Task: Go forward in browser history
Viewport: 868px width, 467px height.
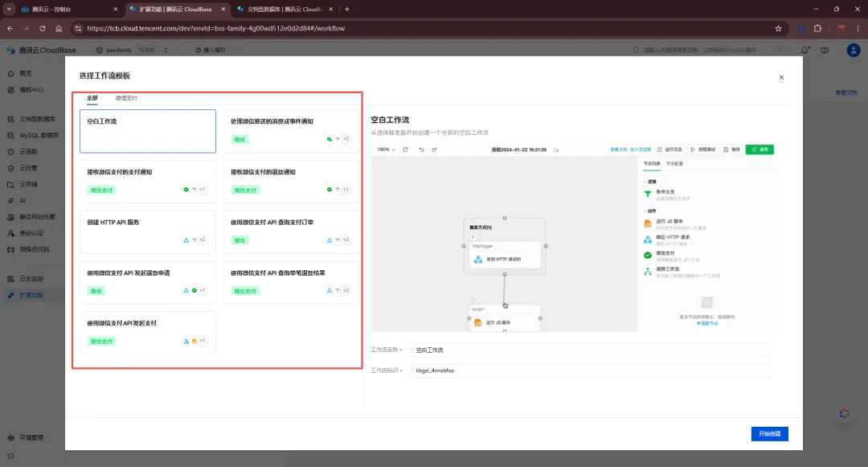Action: 26,28
